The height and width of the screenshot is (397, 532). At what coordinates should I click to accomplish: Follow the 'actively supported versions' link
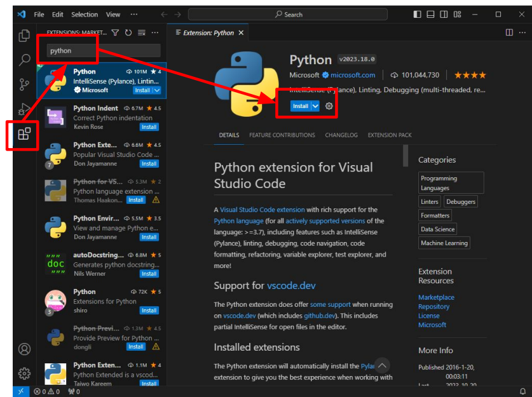pos(325,221)
